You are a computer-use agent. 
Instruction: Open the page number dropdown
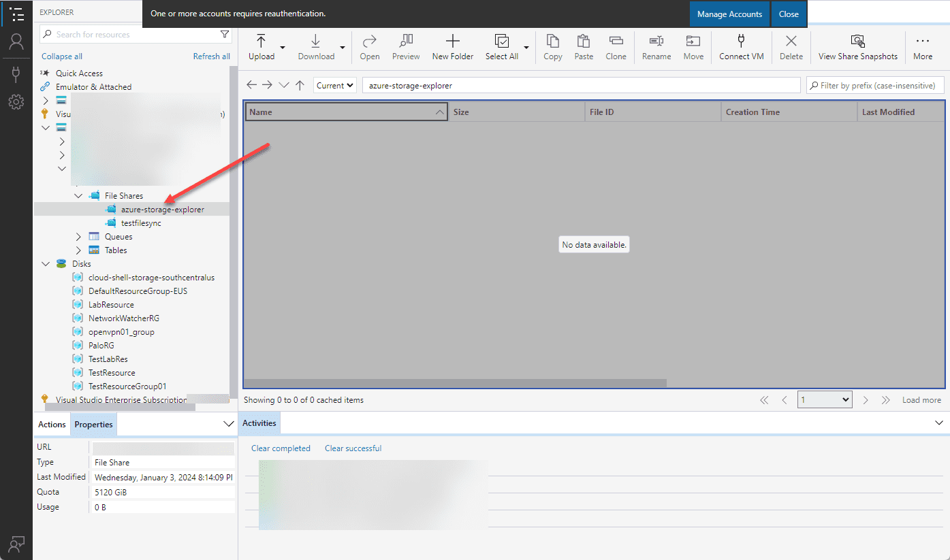coord(825,400)
